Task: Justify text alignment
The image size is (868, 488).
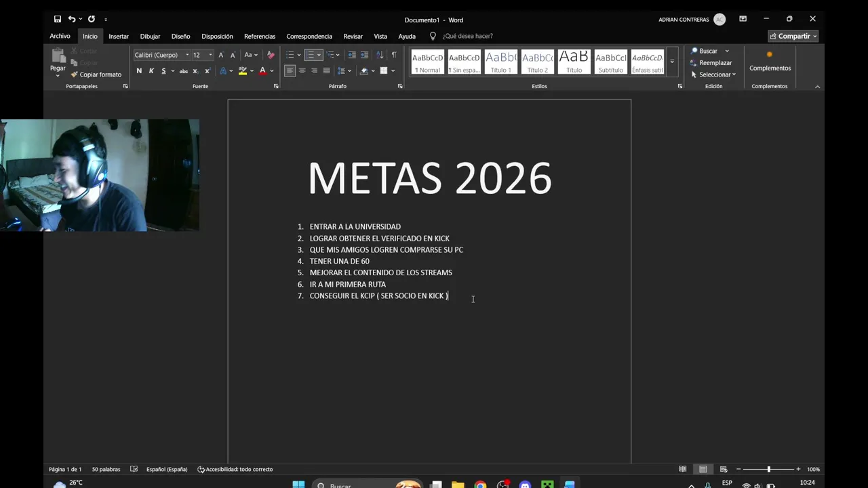Action: point(326,70)
